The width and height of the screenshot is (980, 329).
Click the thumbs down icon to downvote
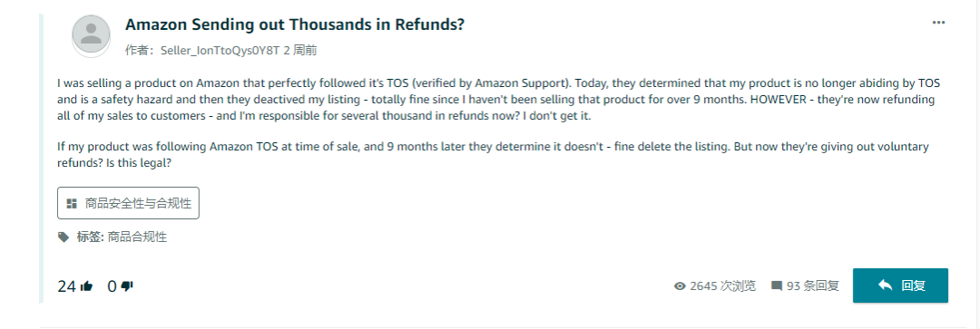point(127,285)
